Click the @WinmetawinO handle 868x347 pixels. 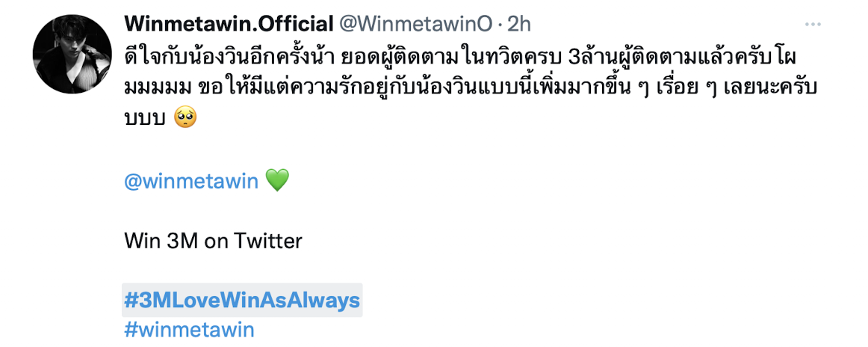point(416,25)
